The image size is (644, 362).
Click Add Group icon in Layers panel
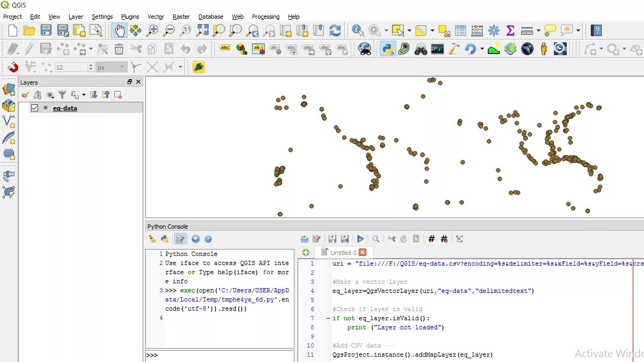point(38,95)
